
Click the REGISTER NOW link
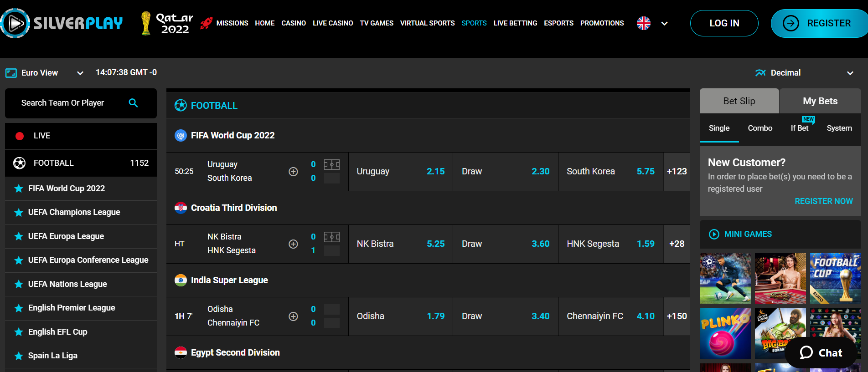824,201
